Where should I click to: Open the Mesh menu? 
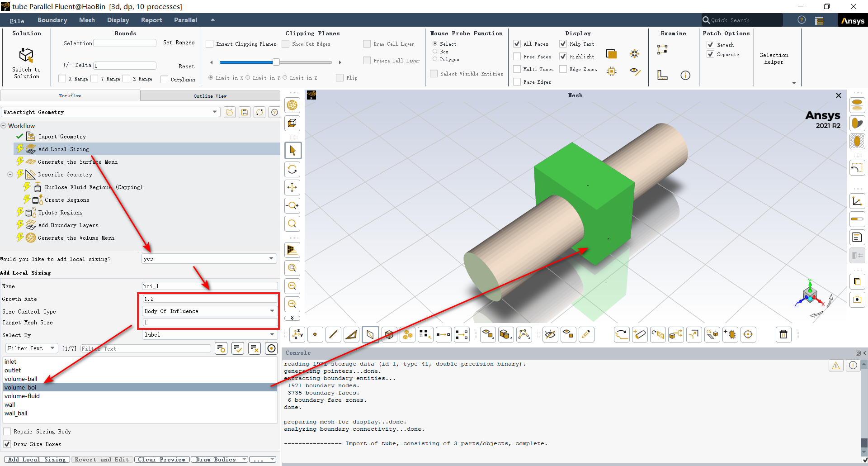(x=87, y=20)
